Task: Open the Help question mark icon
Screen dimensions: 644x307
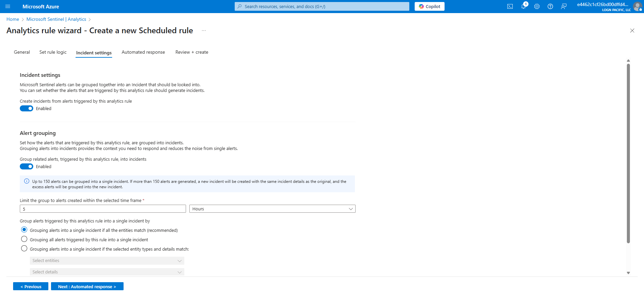Action: click(x=550, y=6)
